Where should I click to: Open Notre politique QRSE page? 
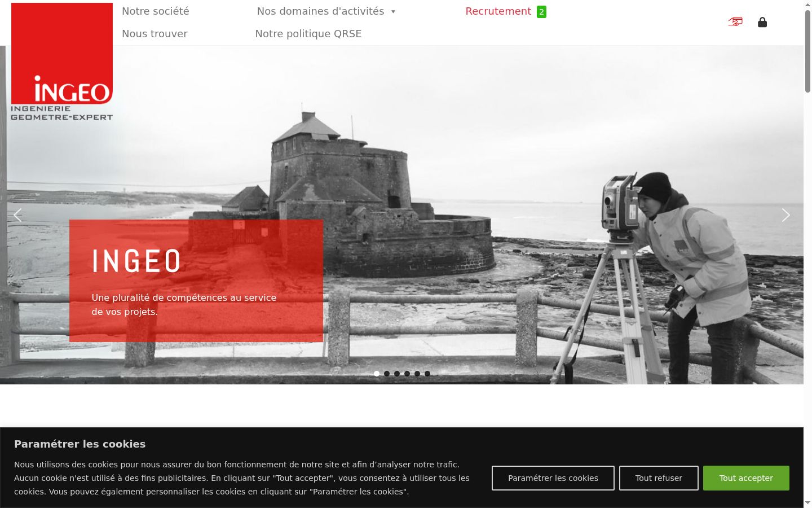click(308, 34)
